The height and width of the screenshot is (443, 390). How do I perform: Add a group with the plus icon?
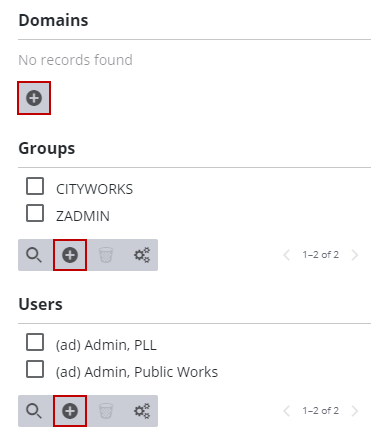(70, 255)
